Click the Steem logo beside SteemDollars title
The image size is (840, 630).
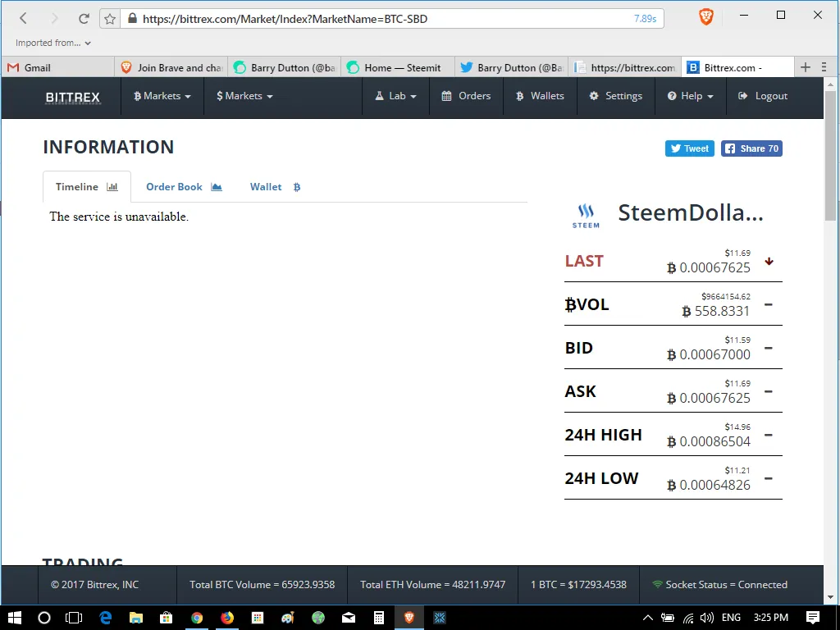(x=586, y=216)
